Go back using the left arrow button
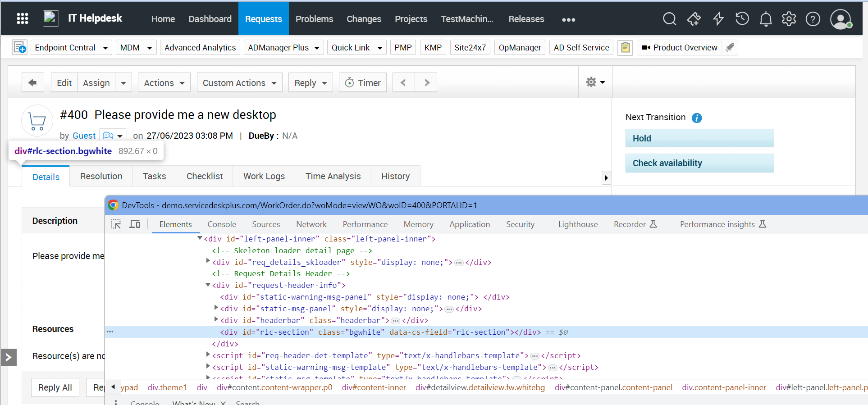This screenshot has width=868, height=405. [x=32, y=82]
